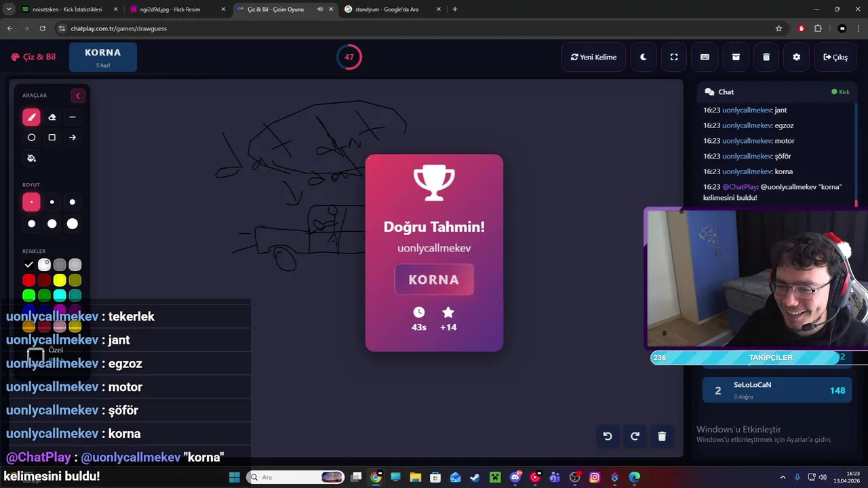Choose the largest brush size
The image size is (868, 488).
point(73,224)
